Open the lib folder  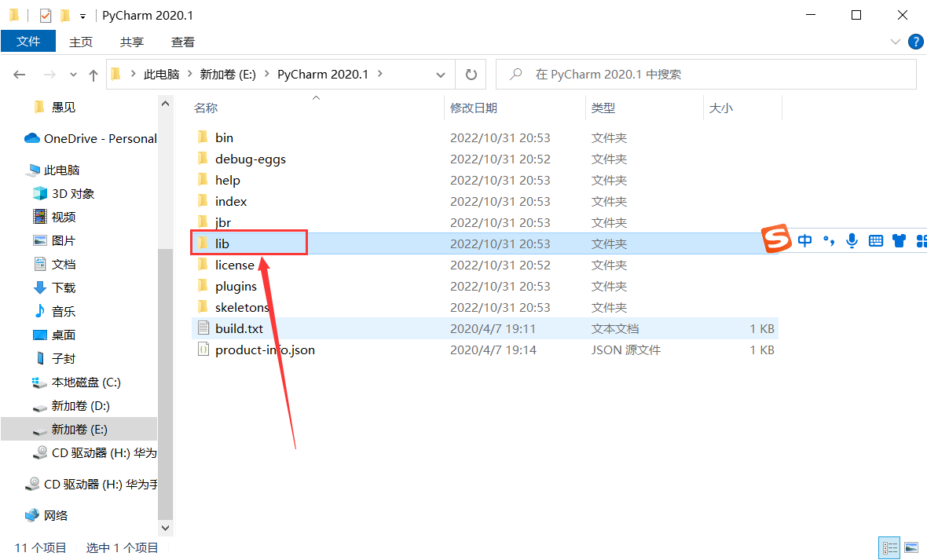[223, 243]
